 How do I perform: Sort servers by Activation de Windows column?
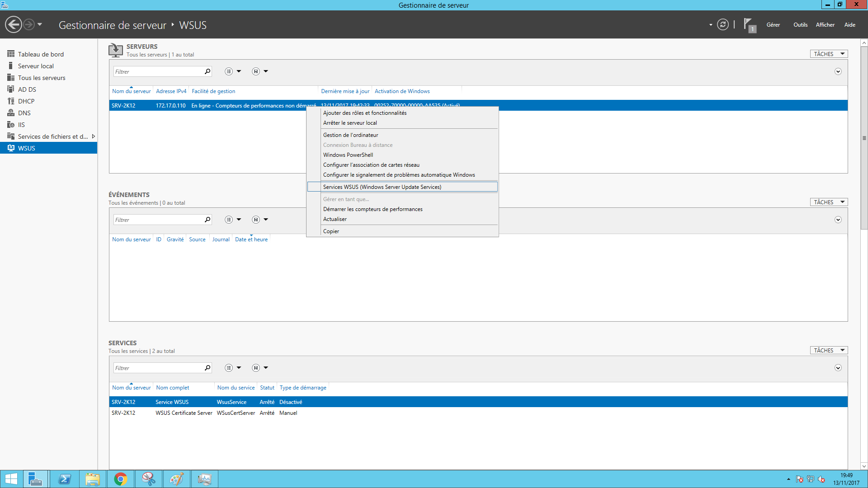[402, 91]
